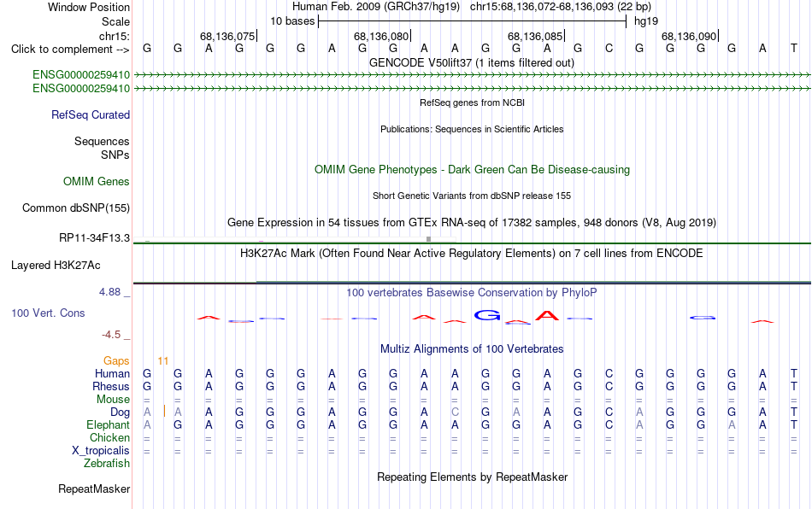The image size is (812, 509).
Task: Click the Layered H3K27Ac track label
Action: pos(56,266)
